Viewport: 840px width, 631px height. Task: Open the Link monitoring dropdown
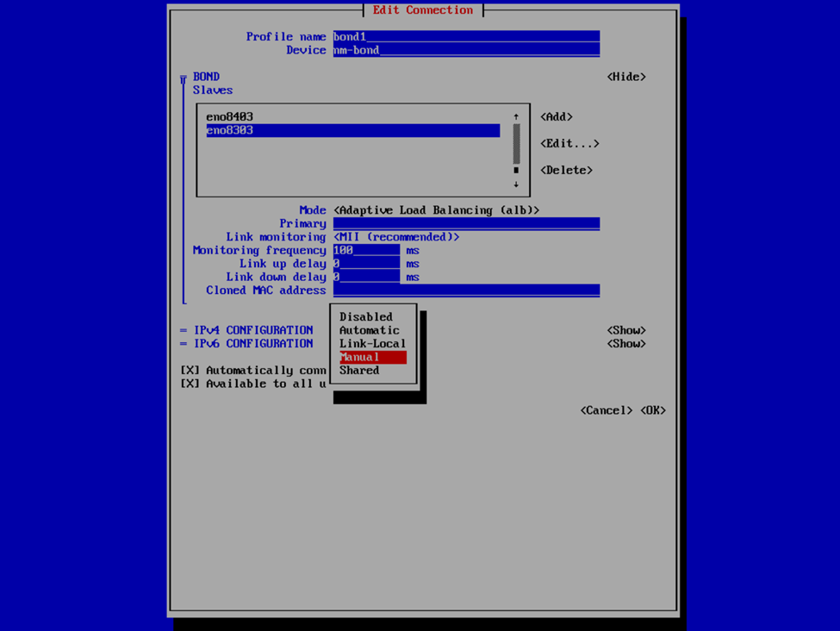pyautogui.click(x=396, y=237)
